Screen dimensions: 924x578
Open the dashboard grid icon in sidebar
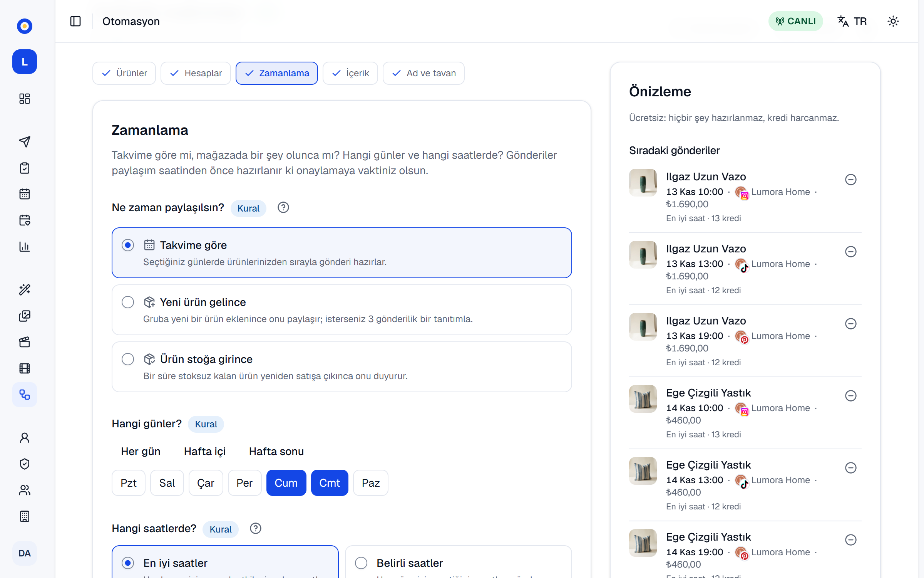[25, 99]
